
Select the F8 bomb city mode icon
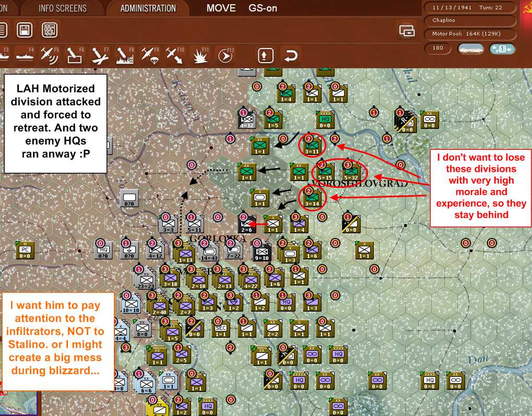click(125, 55)
